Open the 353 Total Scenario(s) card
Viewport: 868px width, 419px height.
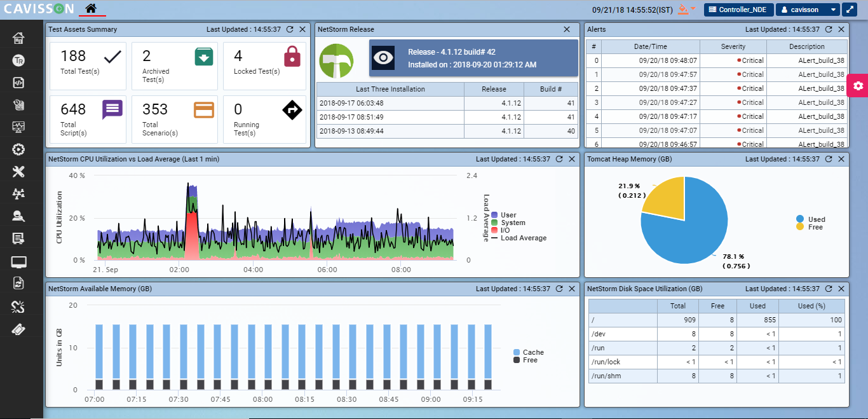point(175,120)
